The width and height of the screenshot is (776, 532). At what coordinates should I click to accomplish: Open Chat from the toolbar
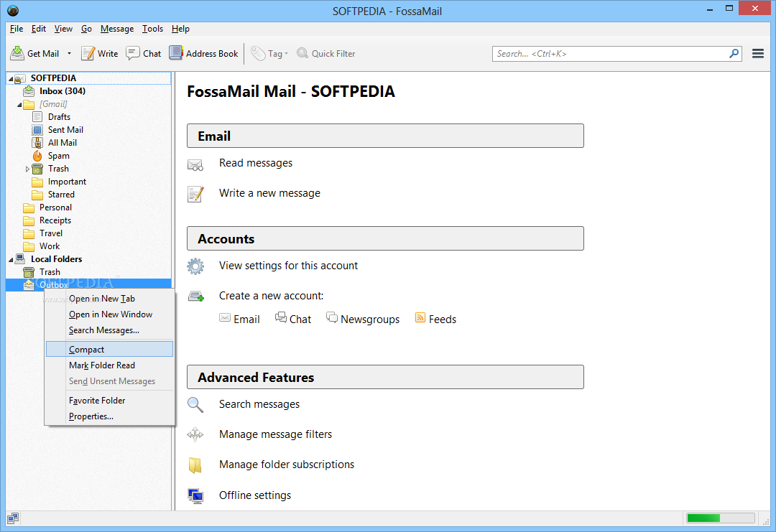[x=144, y=53]
